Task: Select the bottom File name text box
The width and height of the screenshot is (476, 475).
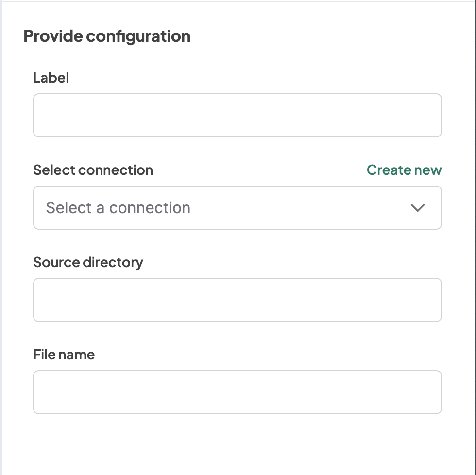Action: point(237,392)
